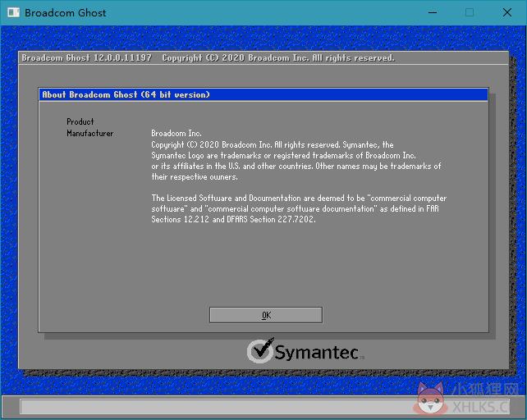Image resolution: width=527 pixels, height=420 pixels.
Task: Click the Broadcom Ghost window title icon
Action: point(13,13)
